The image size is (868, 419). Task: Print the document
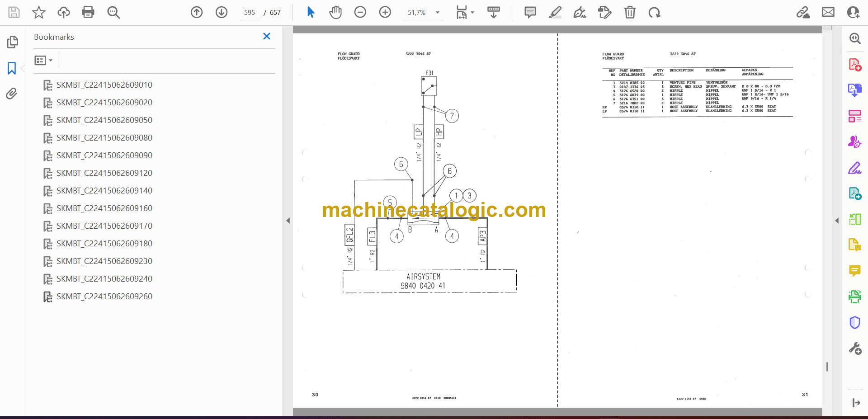[x=88, y=12]
